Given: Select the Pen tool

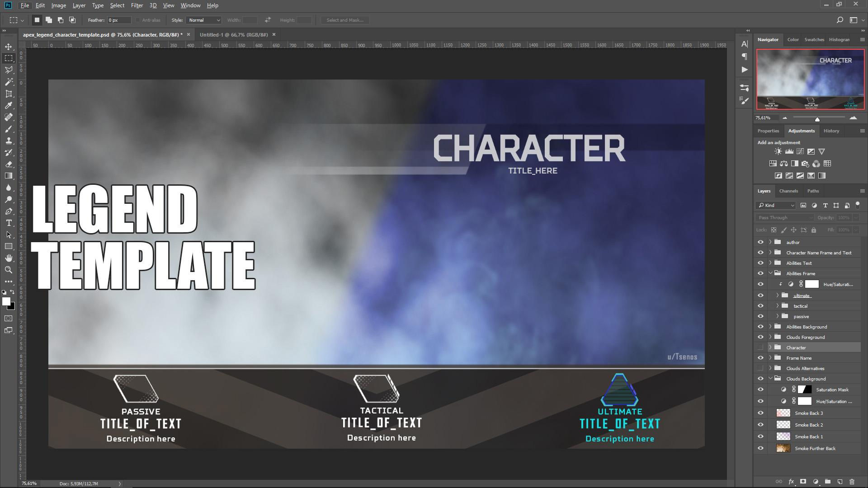Looking at the screenshot, I should 9,211.
